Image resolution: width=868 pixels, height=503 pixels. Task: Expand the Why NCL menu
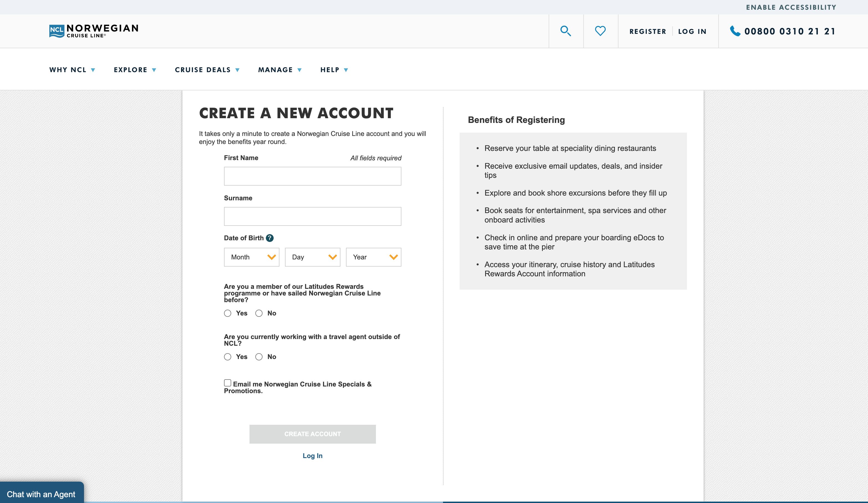(72, 70)
